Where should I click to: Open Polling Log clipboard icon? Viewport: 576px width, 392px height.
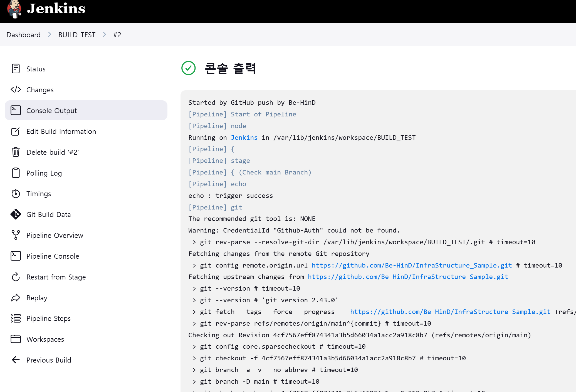tap(16, 173)
